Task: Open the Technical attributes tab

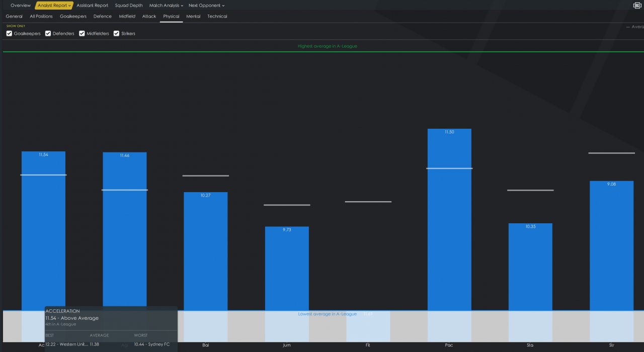Action: (x=217, y=17)
